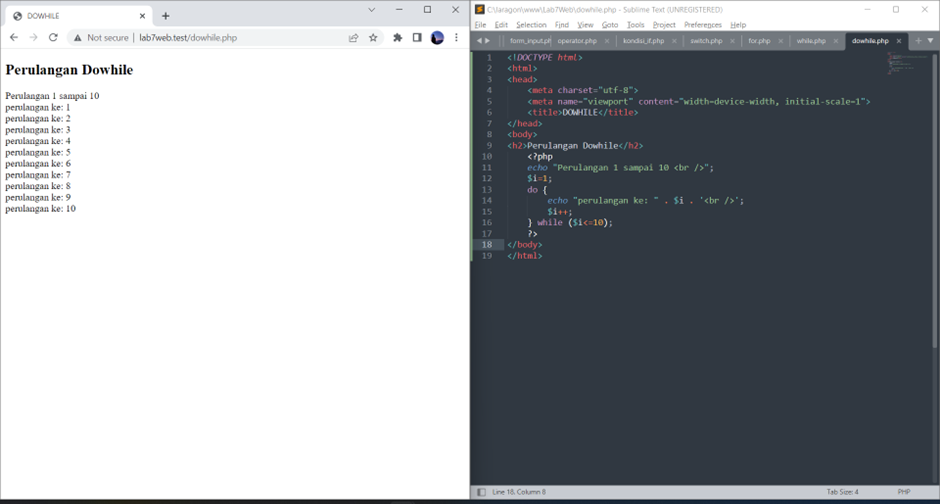Click the Sublime vertical scrollbar
This screenshot has height=504, width=940.
click(x=935, y=201)
